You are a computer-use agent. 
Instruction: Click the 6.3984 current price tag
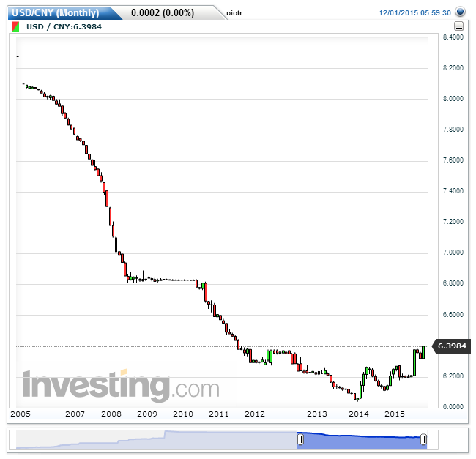click(452, 346)
